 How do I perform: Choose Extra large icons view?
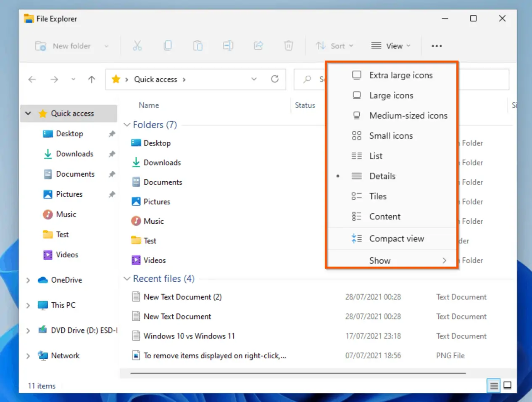point(392,75)
